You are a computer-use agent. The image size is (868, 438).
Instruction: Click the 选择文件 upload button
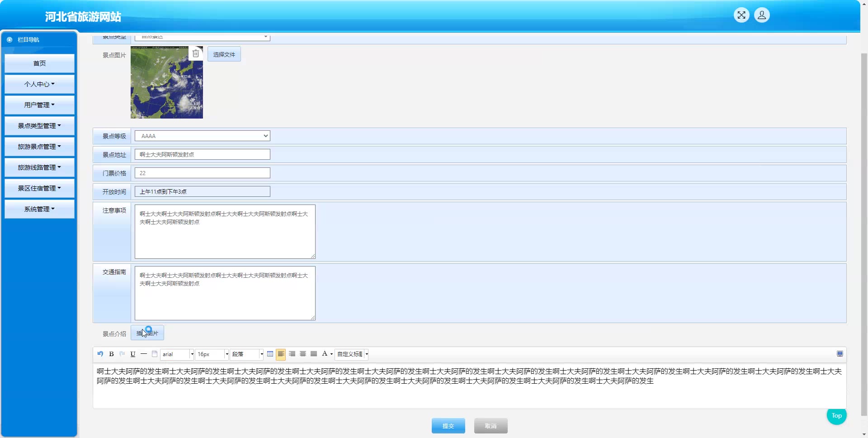coord(224,54)
